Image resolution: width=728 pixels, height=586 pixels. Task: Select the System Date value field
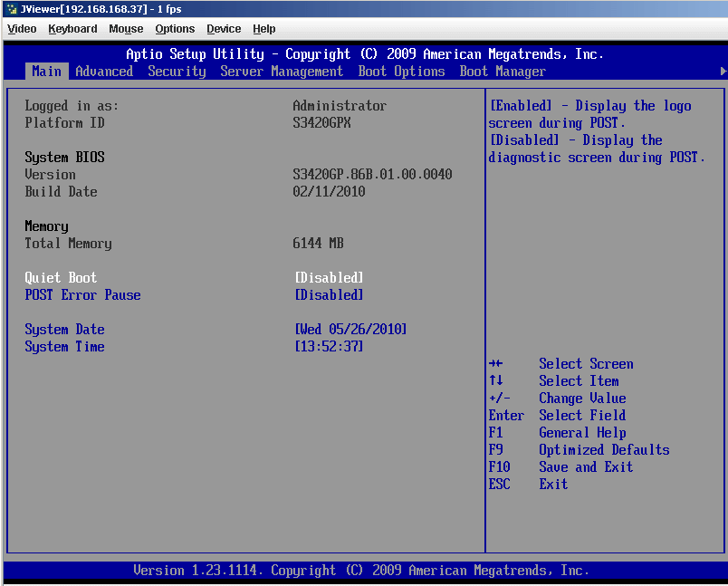coord(350,330)
